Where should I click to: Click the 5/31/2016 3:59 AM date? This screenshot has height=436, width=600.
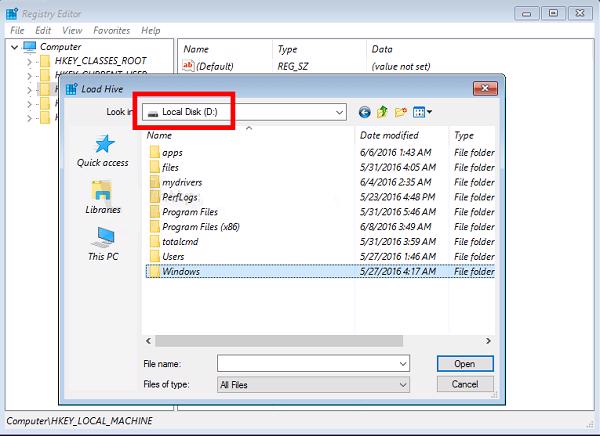click(x=398, y=242)
